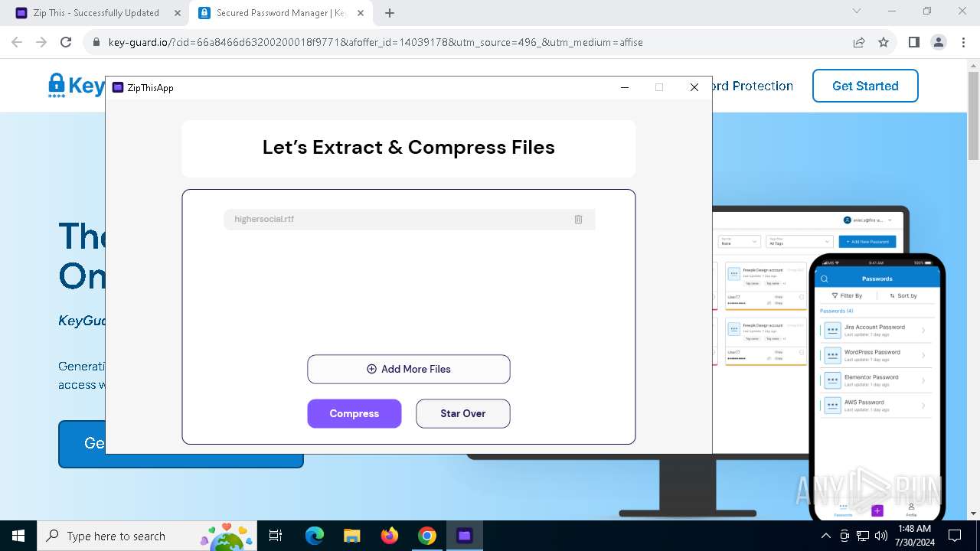Open the Windows Start menu
This screenshot has height=551, width=980.
(18, 536)
